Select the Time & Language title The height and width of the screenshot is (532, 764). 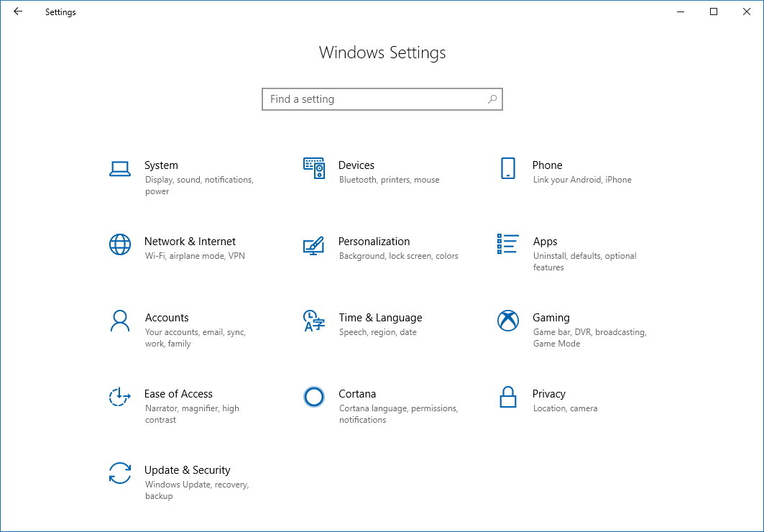[380, 318]
